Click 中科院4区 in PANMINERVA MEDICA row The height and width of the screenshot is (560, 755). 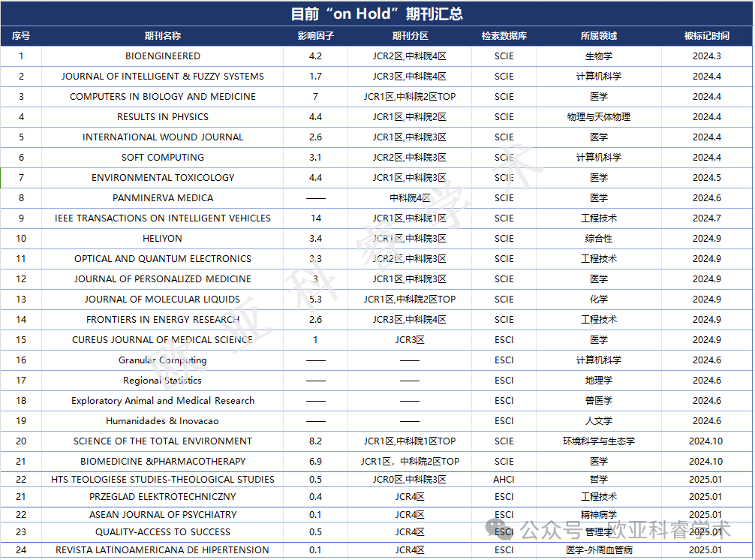click(x=410, y=197)
